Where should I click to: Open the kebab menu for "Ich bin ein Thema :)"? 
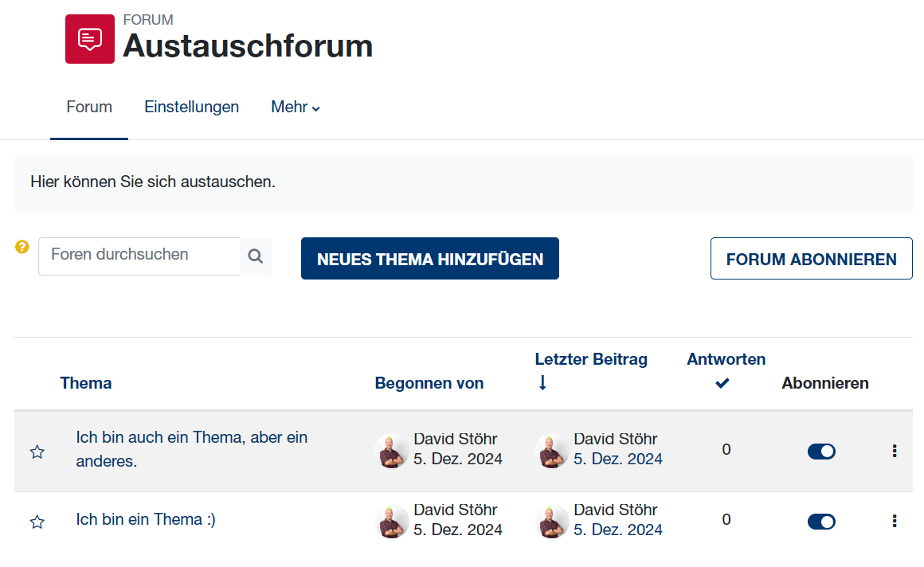coord(895,522)
